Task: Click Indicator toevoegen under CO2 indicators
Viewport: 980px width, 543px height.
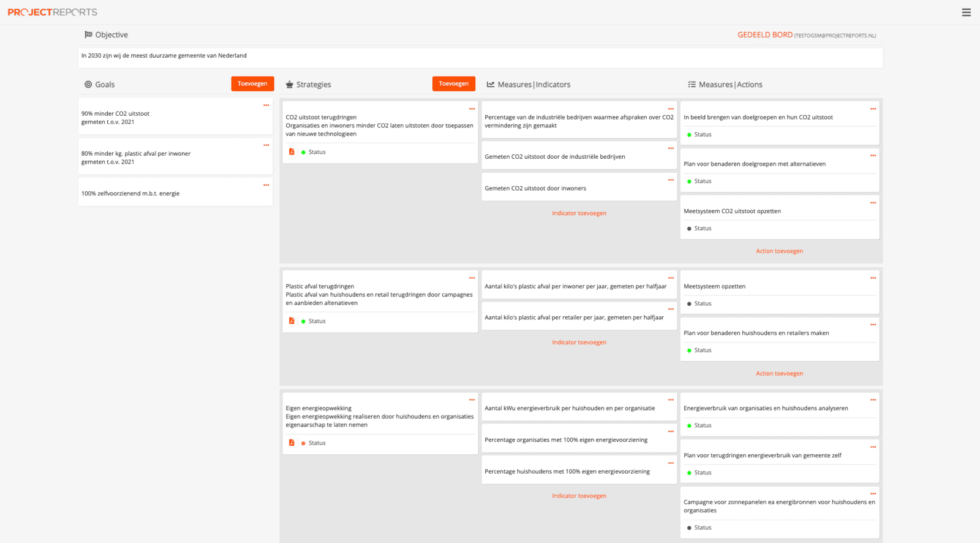Action: tap(579, 213)
